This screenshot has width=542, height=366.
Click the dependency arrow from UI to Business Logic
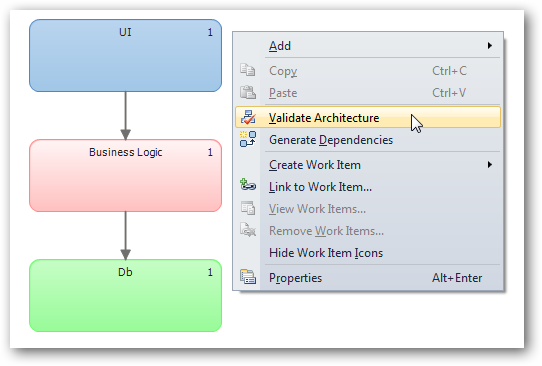pyautogui.click(x=125, y=115)
